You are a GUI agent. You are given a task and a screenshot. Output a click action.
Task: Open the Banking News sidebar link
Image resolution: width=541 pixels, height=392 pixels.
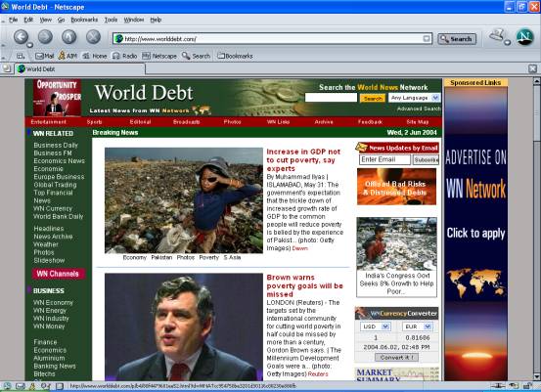[55, 366]
